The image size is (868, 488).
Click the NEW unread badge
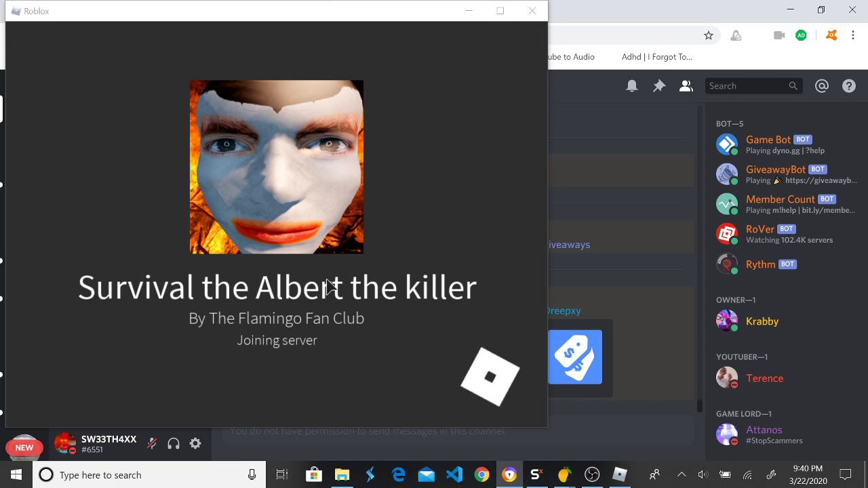tap(24, 447)
